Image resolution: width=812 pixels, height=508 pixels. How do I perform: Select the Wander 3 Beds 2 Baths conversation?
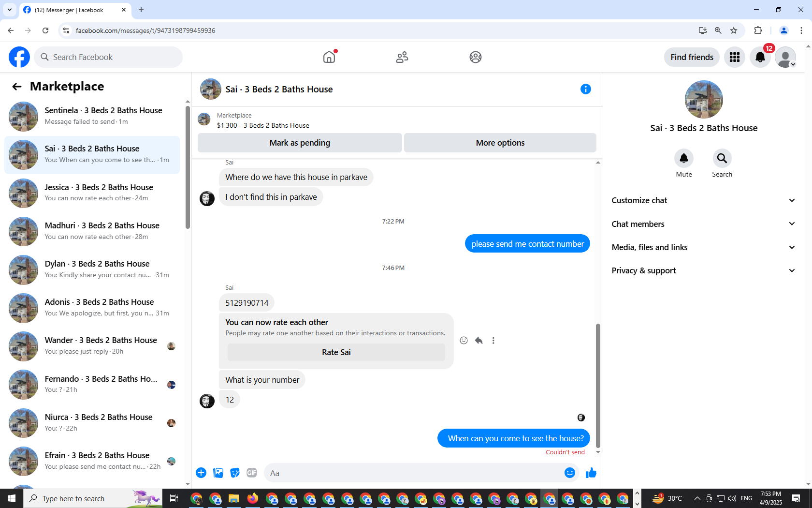pyautogui.click(x=92, y=346)
